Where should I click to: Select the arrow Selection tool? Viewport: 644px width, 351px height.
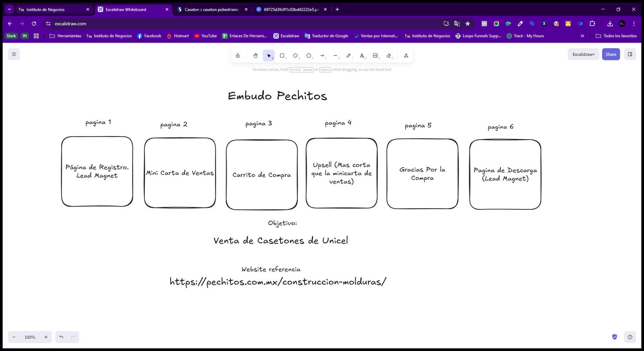(269, 56)
